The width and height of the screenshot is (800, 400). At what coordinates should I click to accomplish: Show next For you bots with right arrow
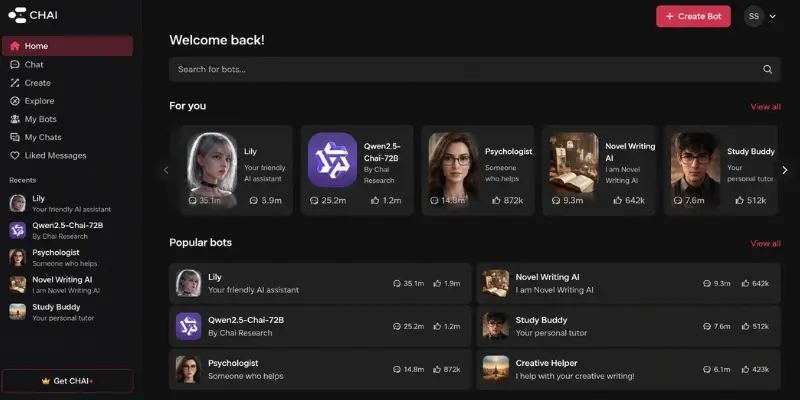tap(785, 170)
